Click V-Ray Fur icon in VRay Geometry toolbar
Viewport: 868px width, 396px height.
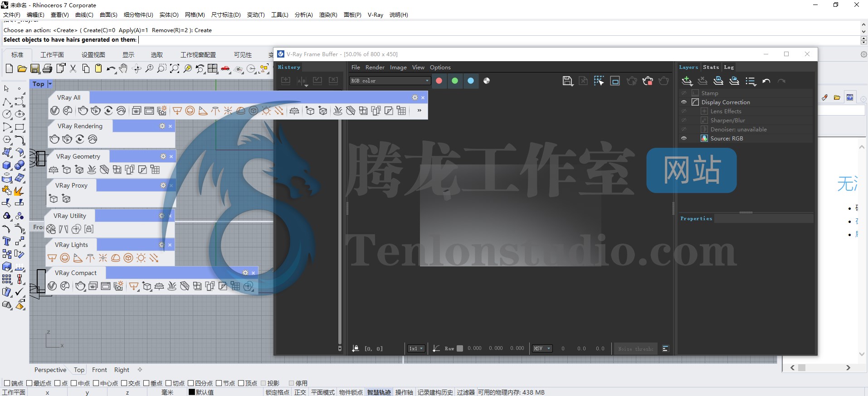(x=92, y=169)
